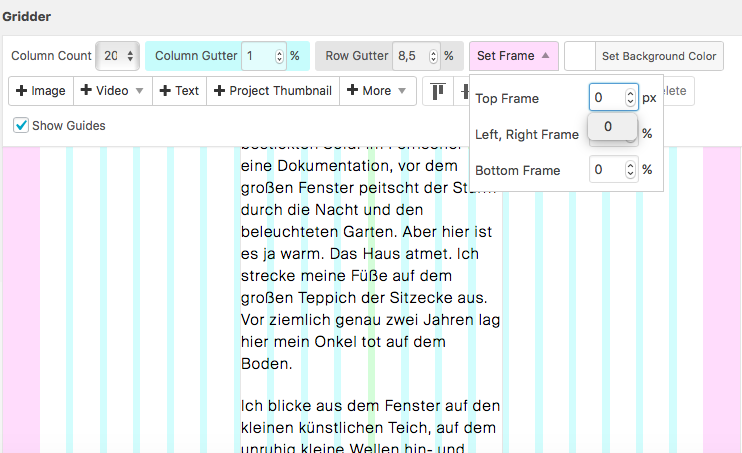Add a Project Thumbnail
742x453 pixels.
[x=272, y=91]
